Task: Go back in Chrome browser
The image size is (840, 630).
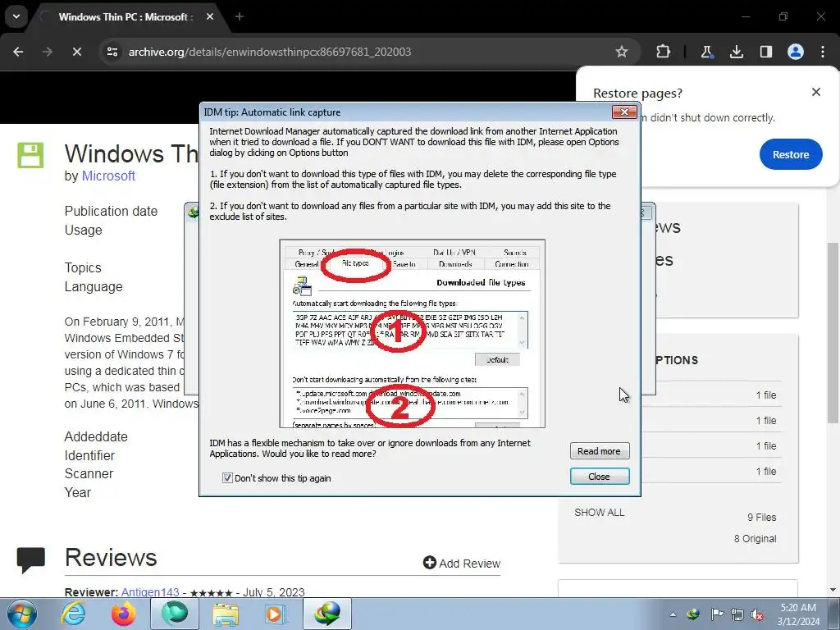Action: click(18, 52)
